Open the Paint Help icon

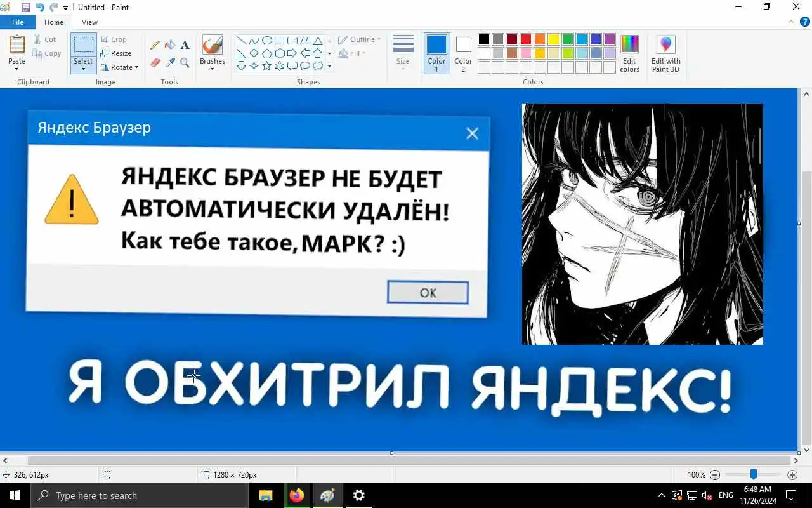[x=805, y=22]
